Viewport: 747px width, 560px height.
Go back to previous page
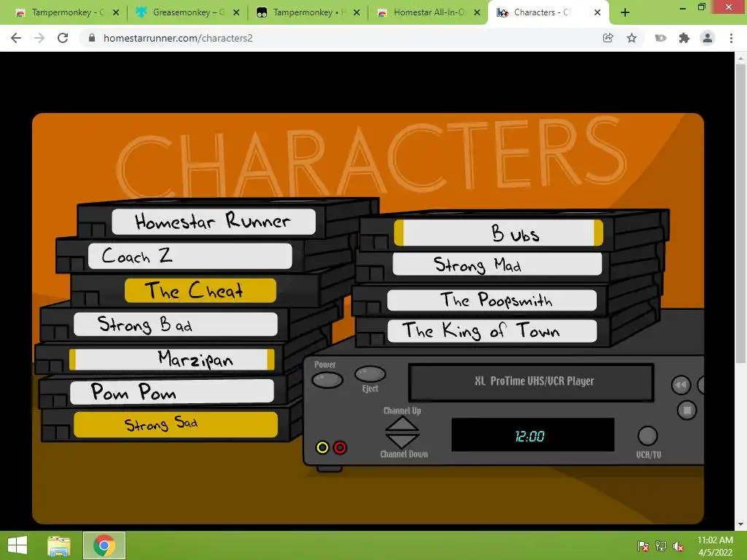(16, 38)
